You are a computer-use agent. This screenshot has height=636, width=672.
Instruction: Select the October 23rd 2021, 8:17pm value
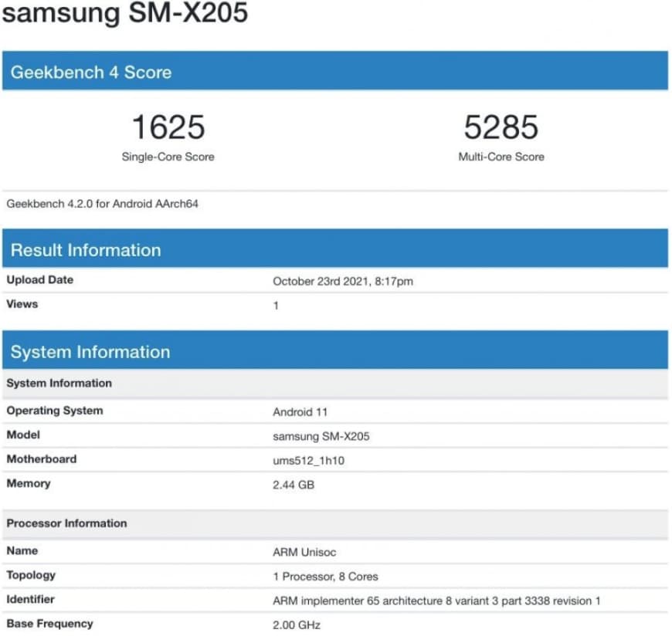click(343, 282)
